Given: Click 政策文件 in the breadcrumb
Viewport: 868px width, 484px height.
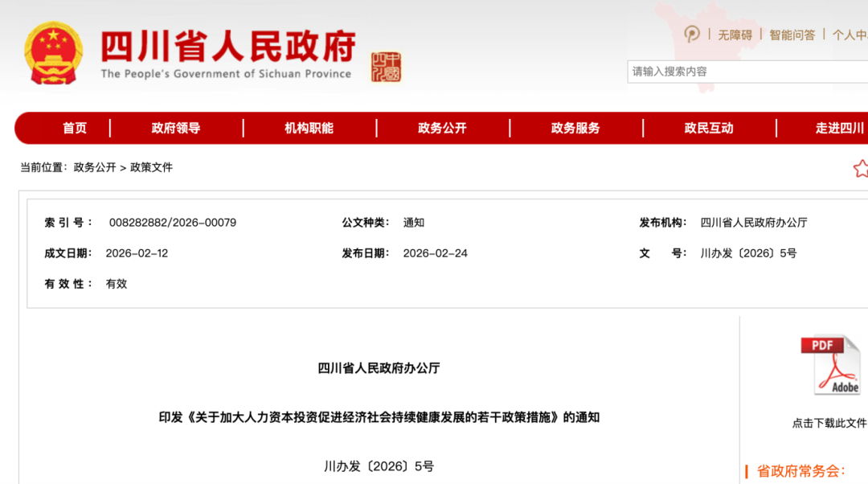Looking at the screenshot, I should tap(152, 167).
